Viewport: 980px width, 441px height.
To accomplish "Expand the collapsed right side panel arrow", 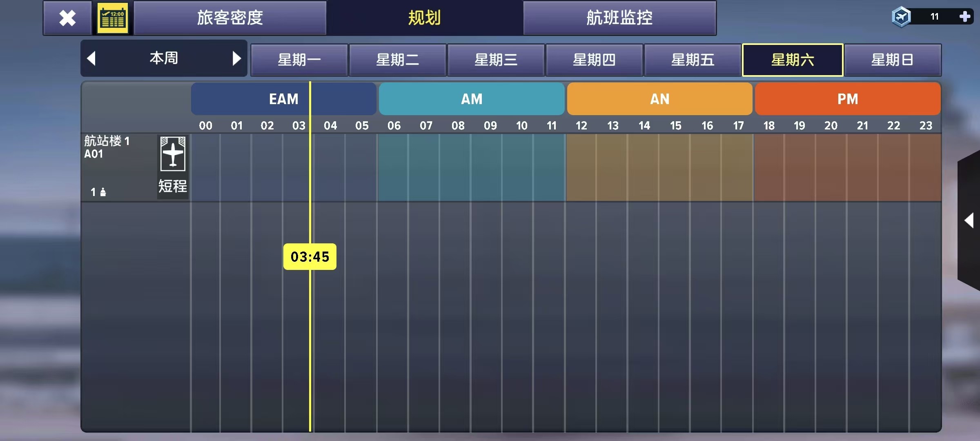I will pos(969,220).
